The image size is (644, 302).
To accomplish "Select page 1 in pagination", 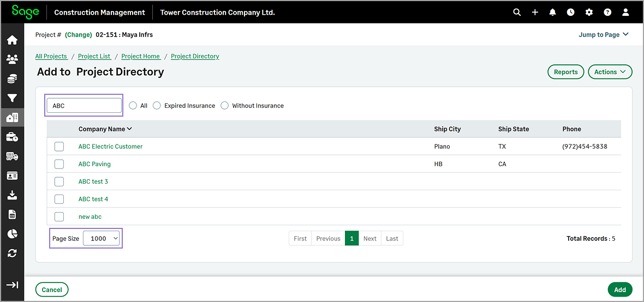I will [352, 238].
